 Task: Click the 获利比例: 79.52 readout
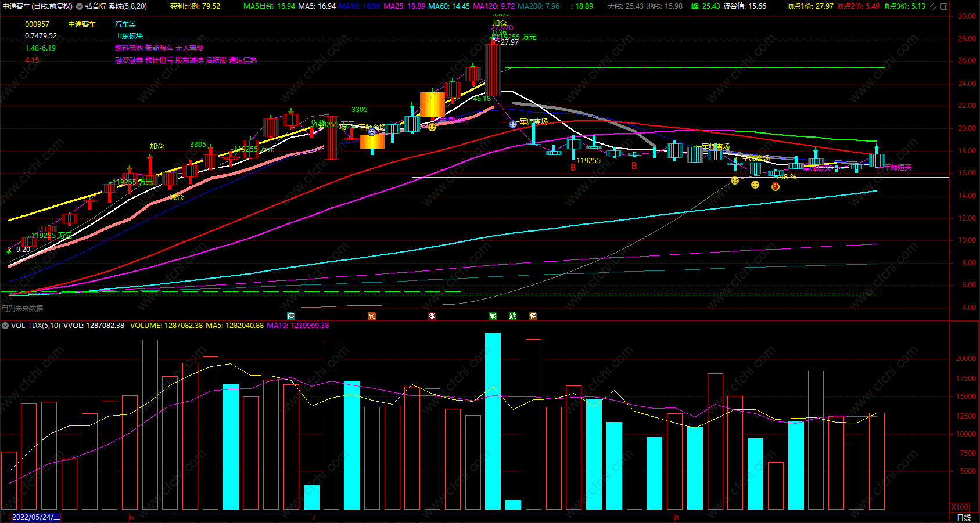tap(195, 6)
